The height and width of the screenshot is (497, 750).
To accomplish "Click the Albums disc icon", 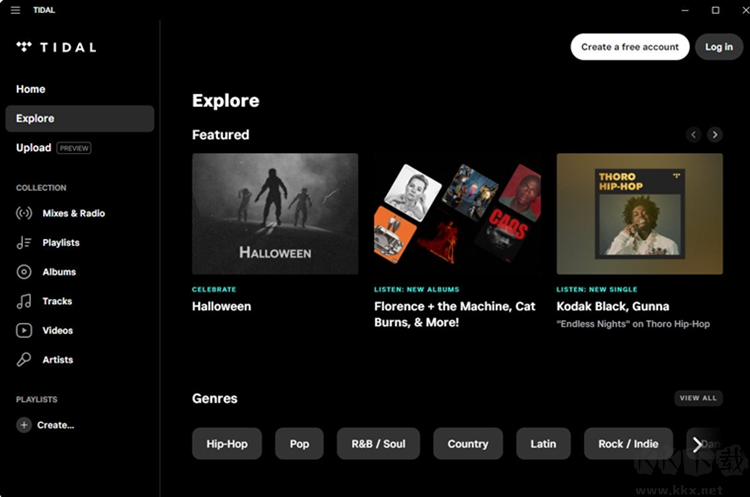I will (24, 272).
